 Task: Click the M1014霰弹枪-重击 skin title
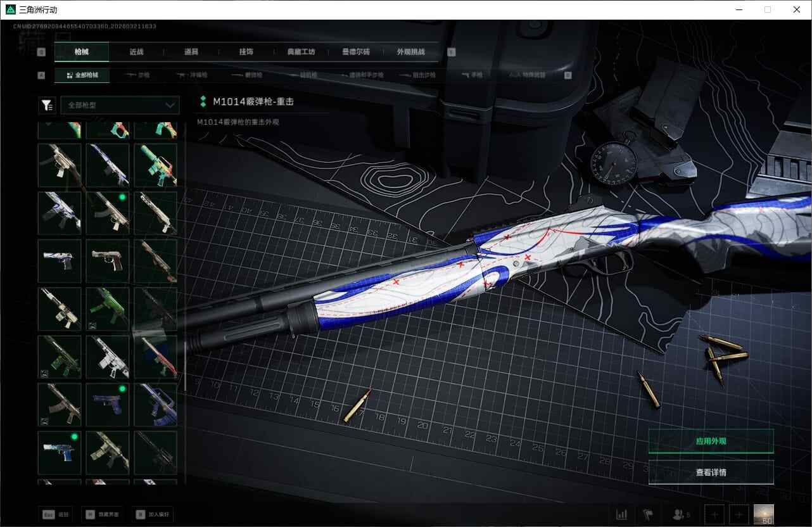(x=253, y=101)
